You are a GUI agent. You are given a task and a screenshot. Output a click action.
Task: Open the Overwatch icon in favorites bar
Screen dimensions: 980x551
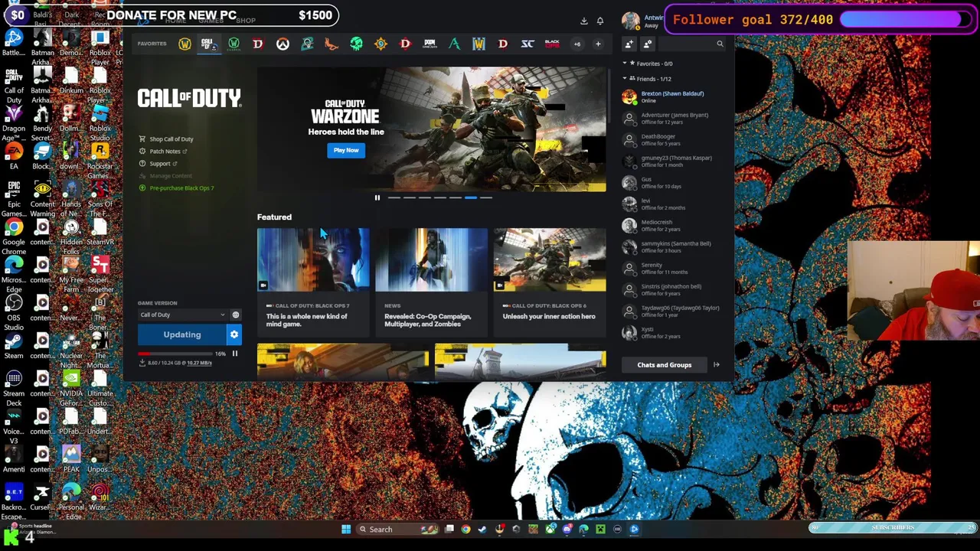point(283,44)
